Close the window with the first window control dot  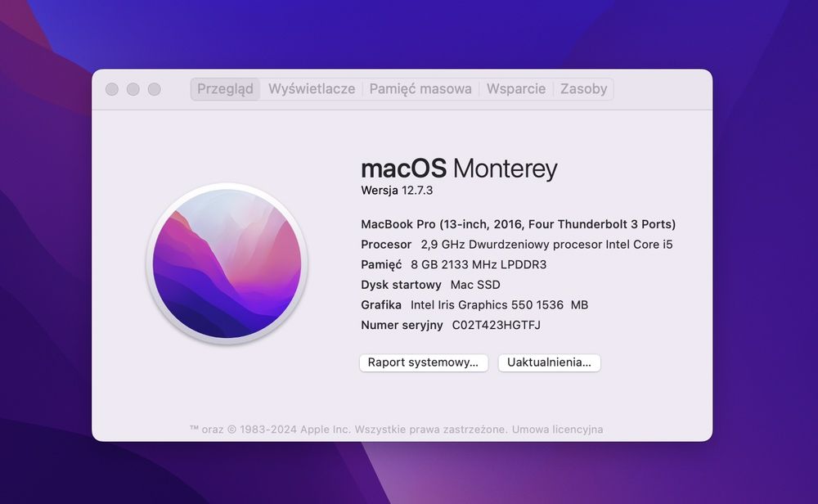111,89
